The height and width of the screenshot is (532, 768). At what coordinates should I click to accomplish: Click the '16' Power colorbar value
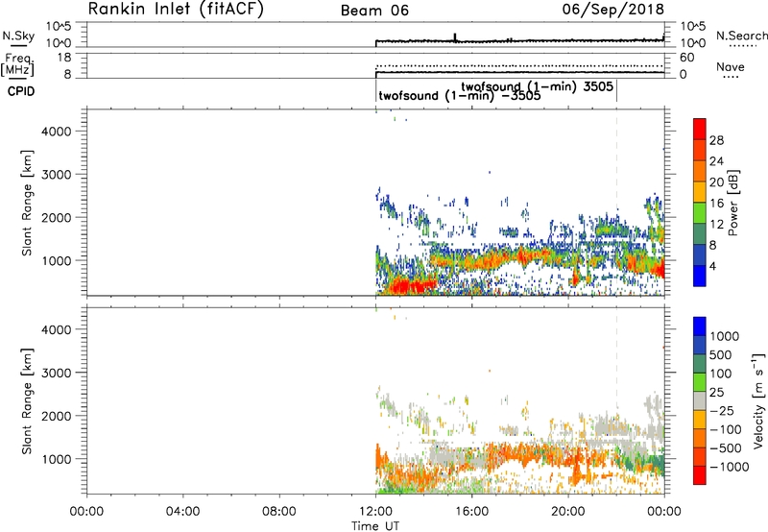tap(716, 204)
